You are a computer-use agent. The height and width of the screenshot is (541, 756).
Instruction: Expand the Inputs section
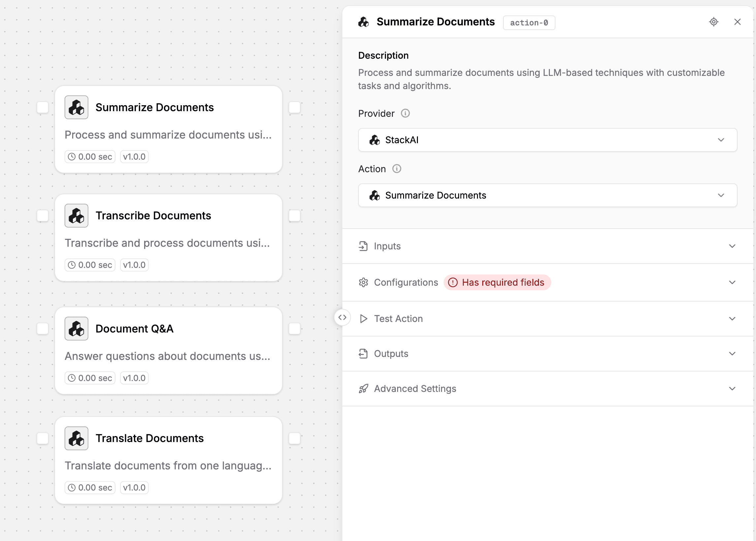[x=547, y=246]
